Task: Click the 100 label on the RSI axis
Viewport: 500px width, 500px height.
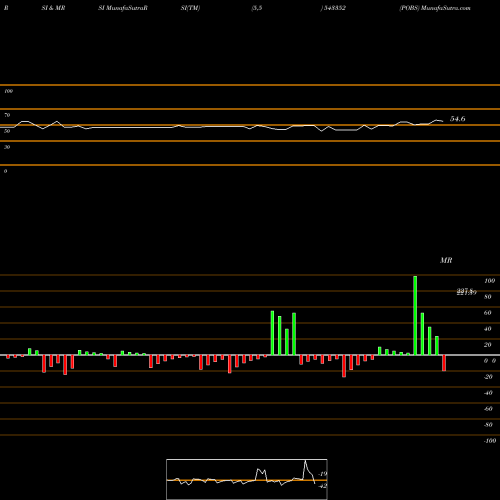Action: (8, 91)
